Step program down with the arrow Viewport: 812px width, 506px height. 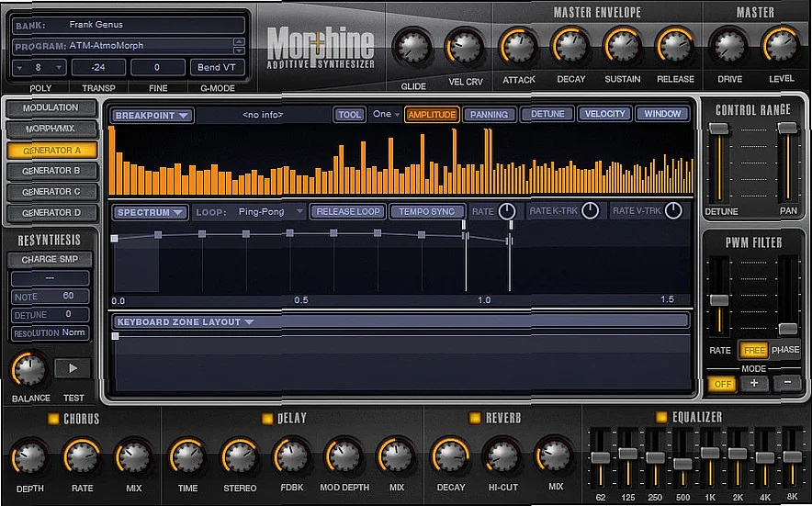(239, 51)
